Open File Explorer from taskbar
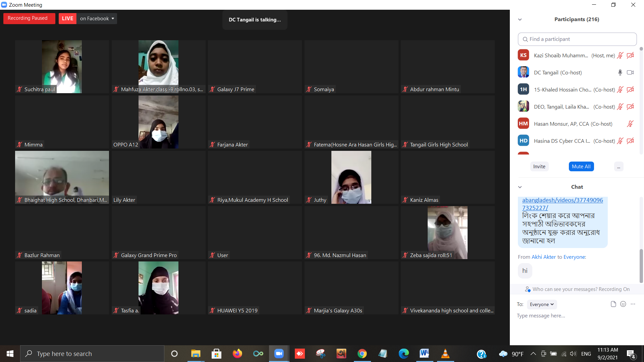Image resolution: width=644 pixels, height=362 pixels. coord(196,354)
